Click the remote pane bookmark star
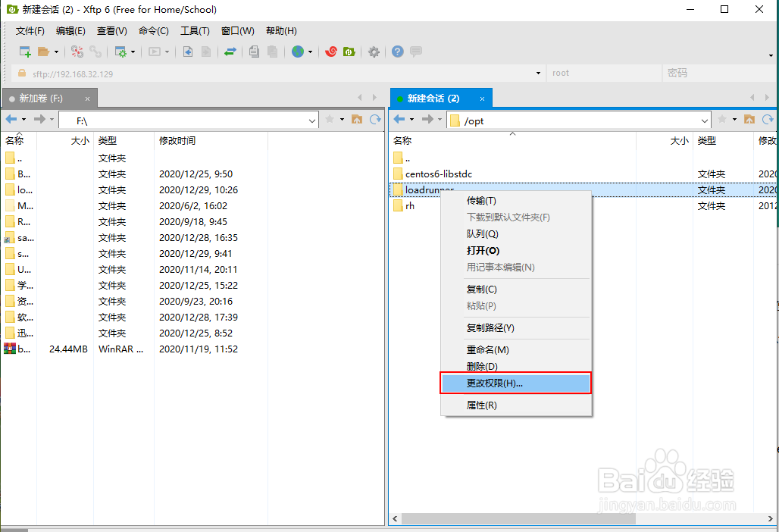 (x=722, y=119)
